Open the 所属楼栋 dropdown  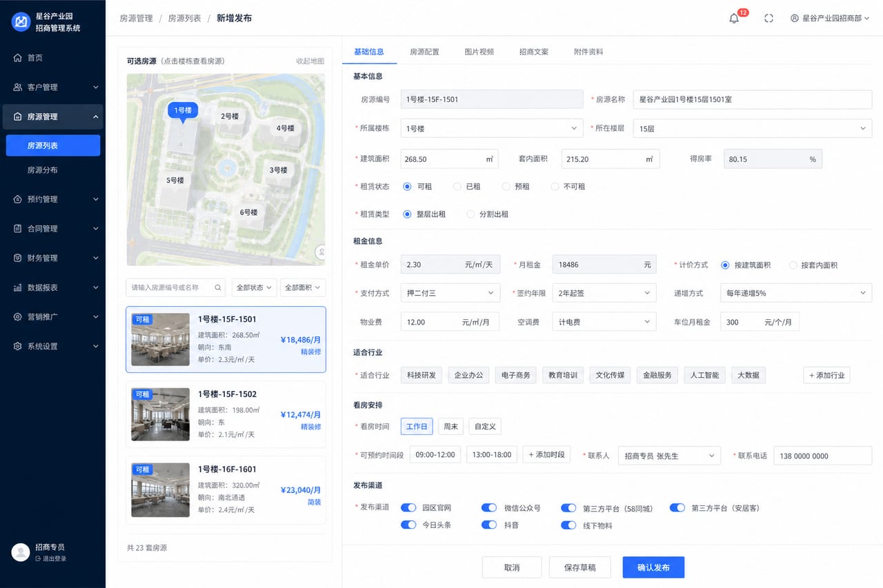[492, 128]
